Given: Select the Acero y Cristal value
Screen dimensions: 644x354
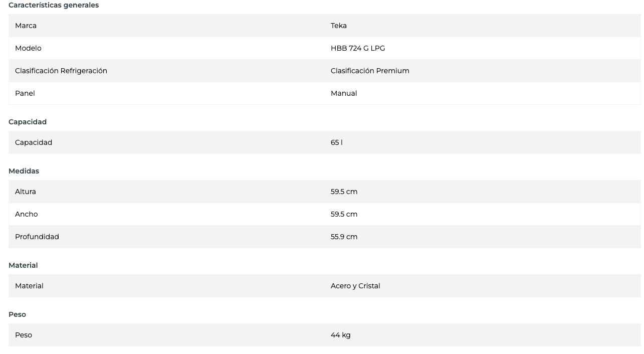Looking at the screenshot, I should point(355,286).
